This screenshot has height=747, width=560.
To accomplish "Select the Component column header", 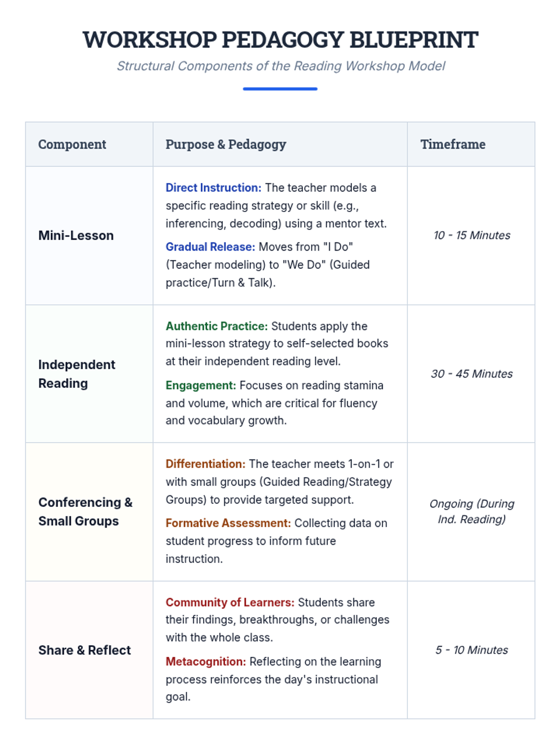I will click(72, 144).
